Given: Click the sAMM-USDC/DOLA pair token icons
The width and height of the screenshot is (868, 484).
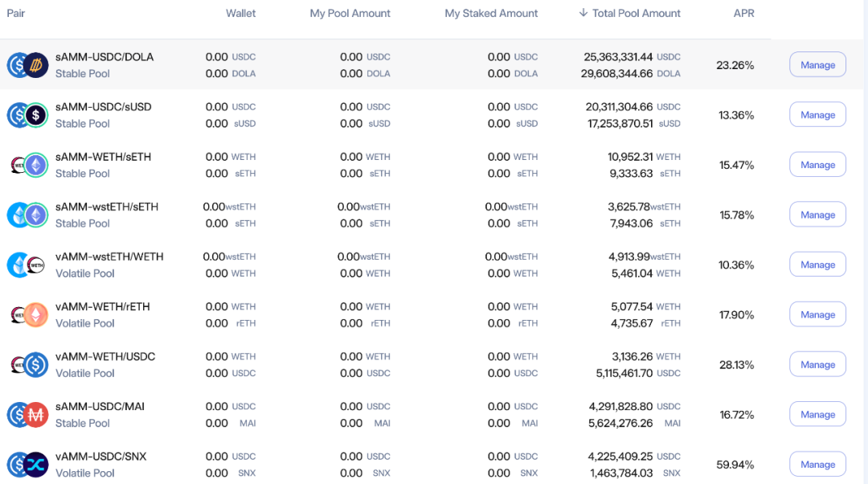Looking at the screenshot, I should point(27,65).
